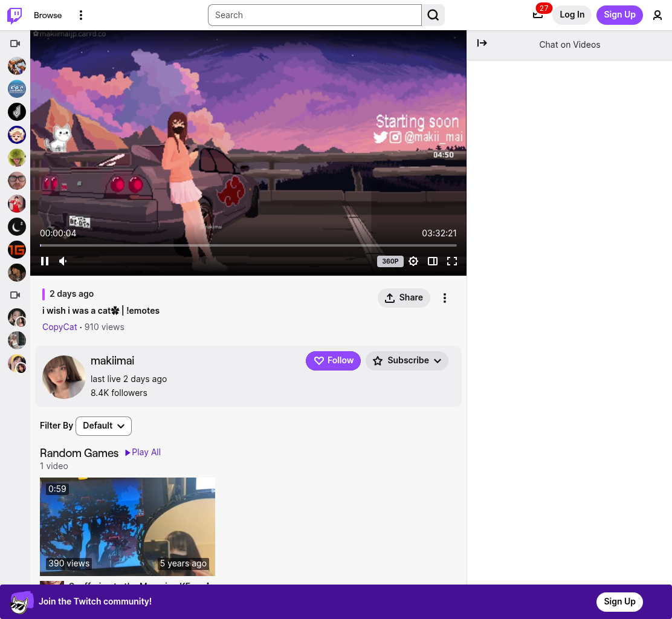Open the Filter By Default dropdown
672x619 pixels.
tap(103, 426)
